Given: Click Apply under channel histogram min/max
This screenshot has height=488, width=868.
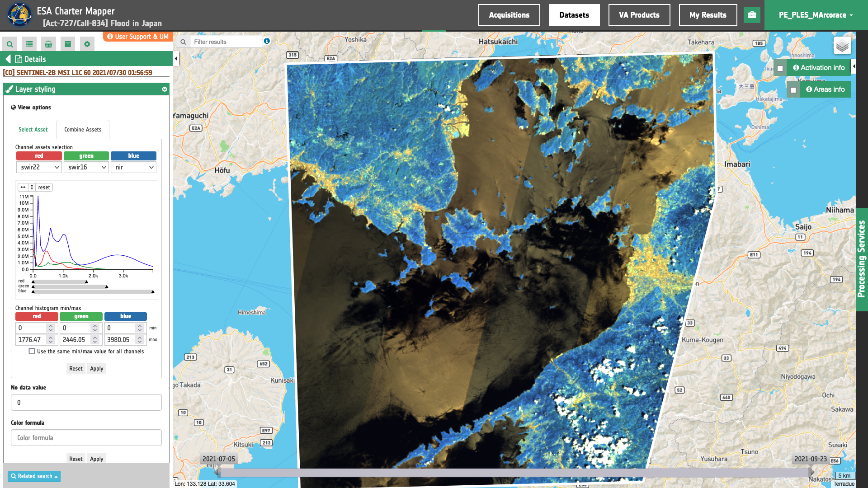Looking at the screenshot, I should coord(97,369).
